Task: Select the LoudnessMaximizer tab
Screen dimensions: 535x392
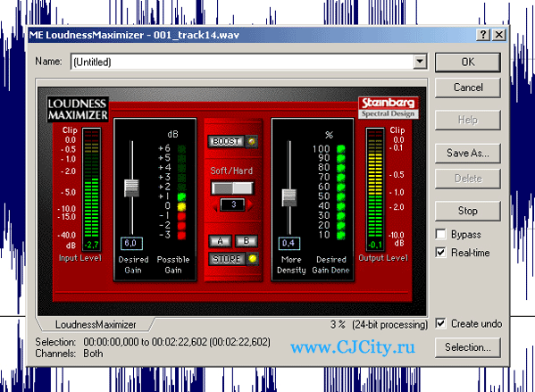Action: click(96, 324)
